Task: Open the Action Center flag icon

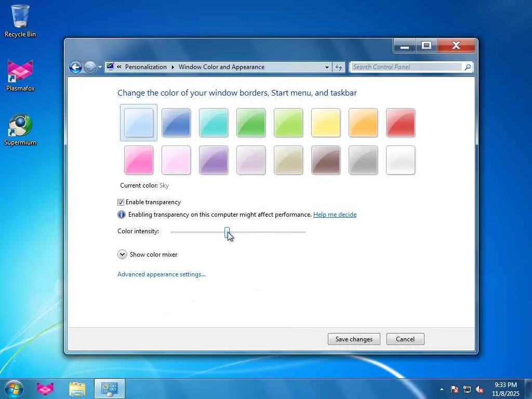Action: click(455, 389)
